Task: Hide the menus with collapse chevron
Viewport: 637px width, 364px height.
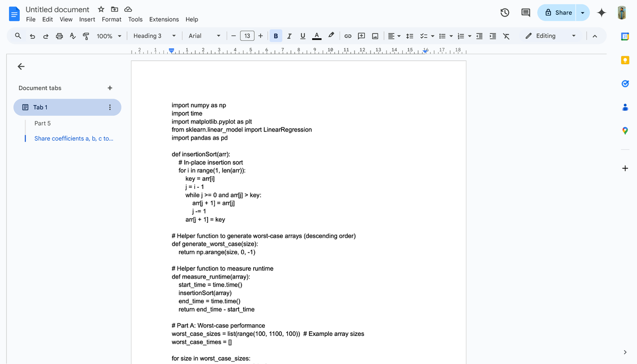Action: point(594,36)
